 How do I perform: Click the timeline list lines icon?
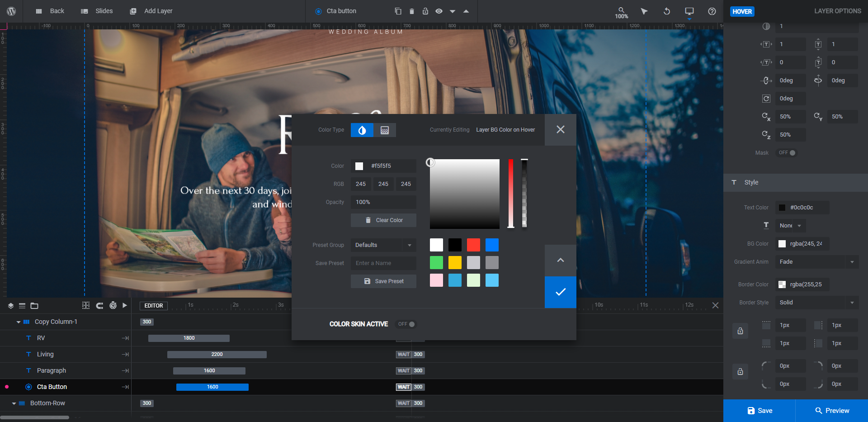coord(22,306)
